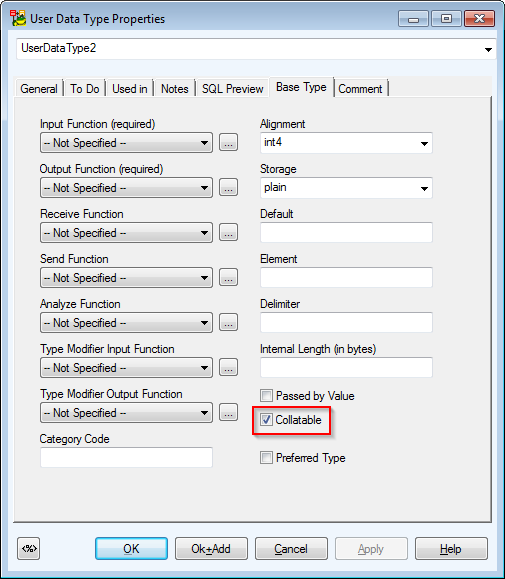Focus the Default input field
The width and height of the screenshot is (505, 579).
(346, 233)
